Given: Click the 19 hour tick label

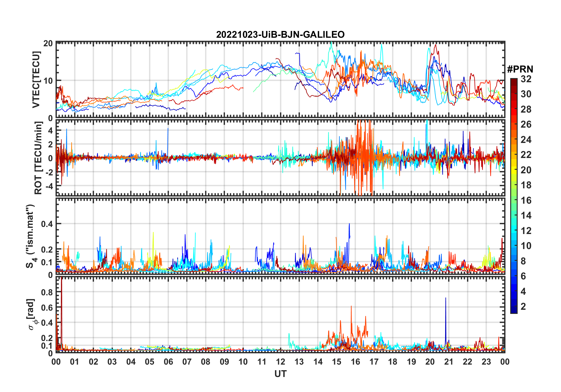Looking at the screenshot, I should click(x=411, y=362).
